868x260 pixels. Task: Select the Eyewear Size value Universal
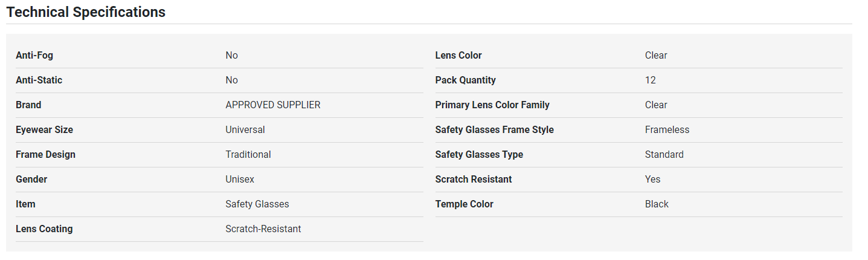point(245,129)
